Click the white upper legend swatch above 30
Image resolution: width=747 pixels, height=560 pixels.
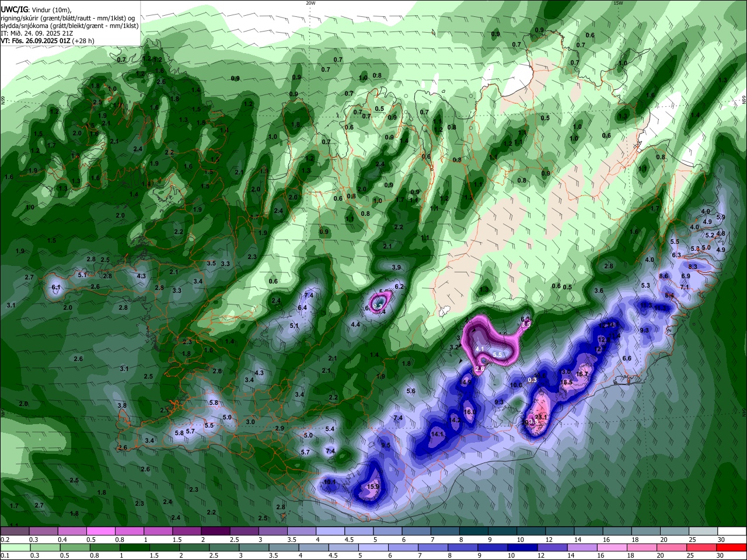pyautogui.click(x=732, y=531)
